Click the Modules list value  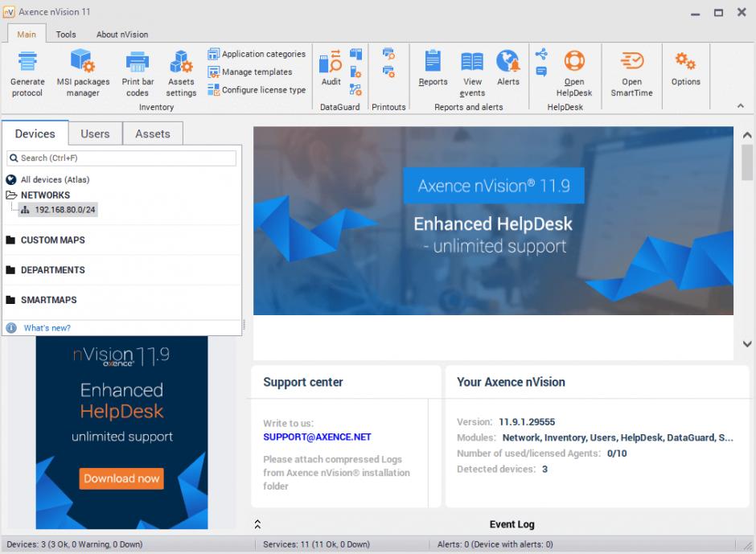618,437
